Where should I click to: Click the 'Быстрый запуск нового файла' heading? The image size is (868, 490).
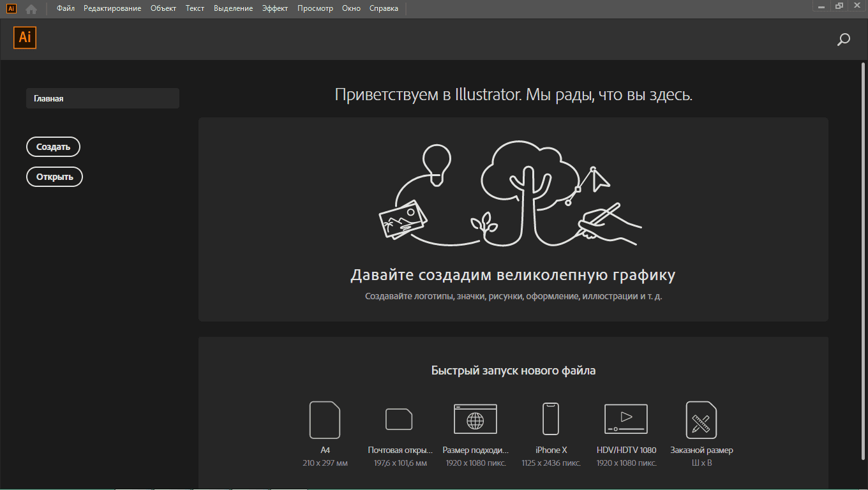(x=513, y=371)
